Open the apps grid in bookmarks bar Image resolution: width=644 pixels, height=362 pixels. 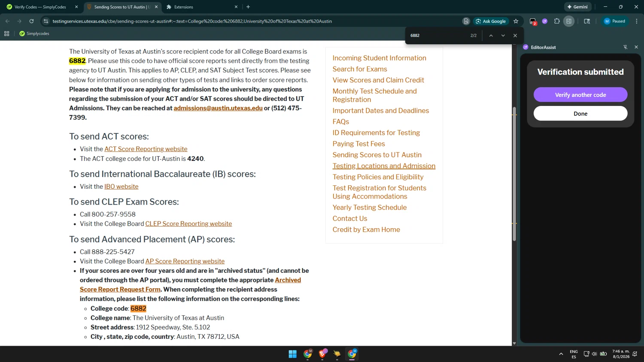(7, 33)
